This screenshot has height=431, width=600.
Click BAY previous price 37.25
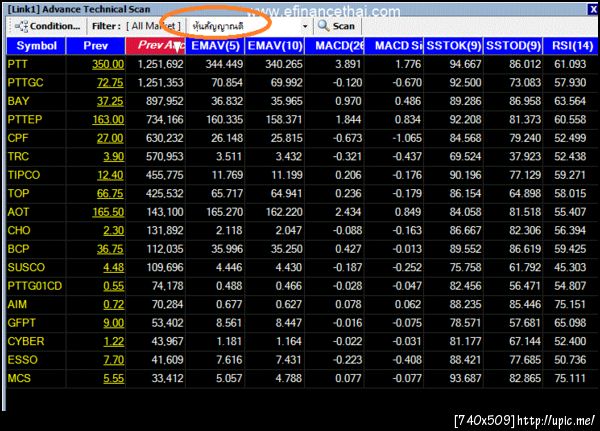coord(110,101)
